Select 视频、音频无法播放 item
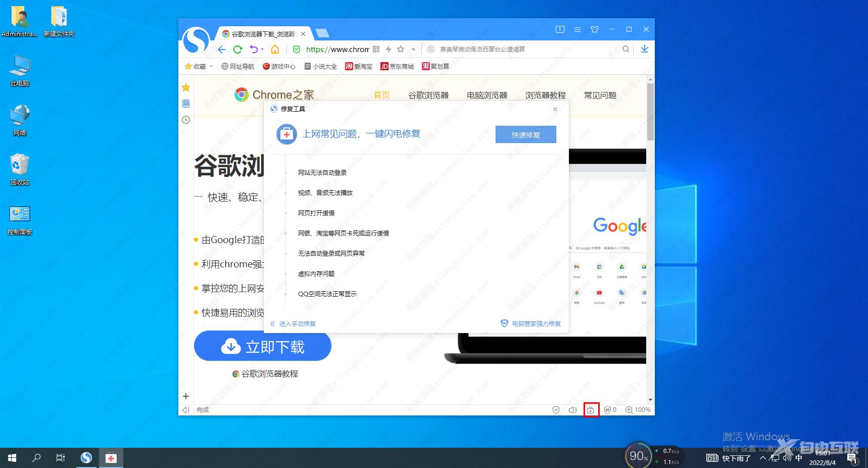This screenshot has height=468, width=868. [325, 193]
